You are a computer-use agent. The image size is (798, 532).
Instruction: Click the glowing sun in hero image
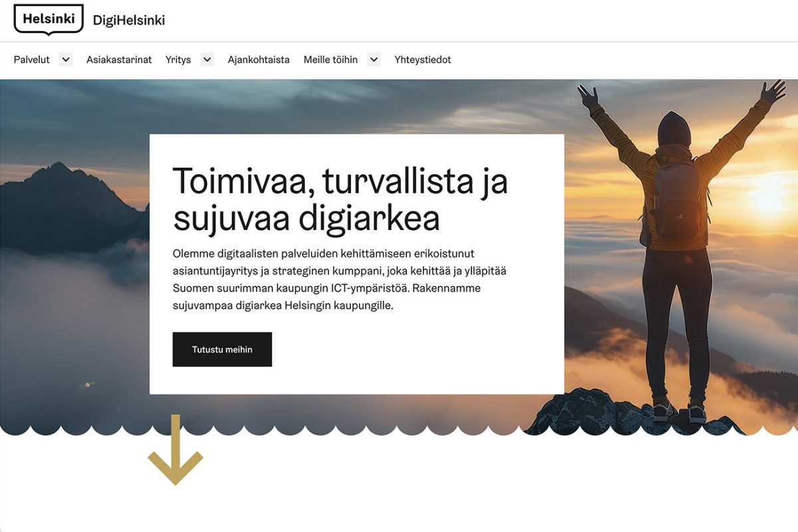(x=770, y=198)
